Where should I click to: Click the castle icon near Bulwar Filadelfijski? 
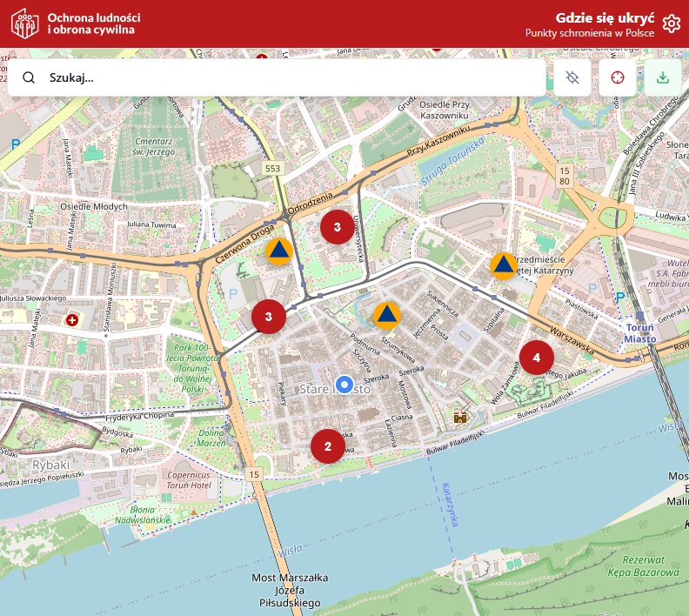pos(460,417)
